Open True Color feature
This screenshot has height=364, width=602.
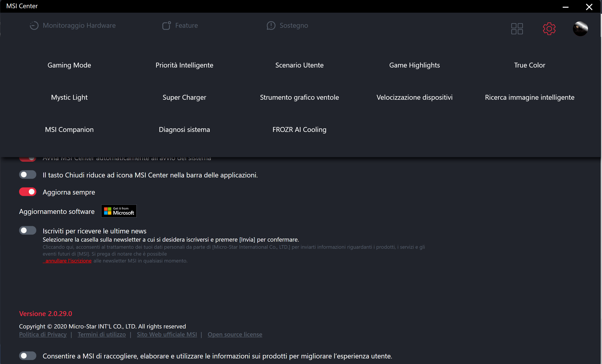(529, 65)
